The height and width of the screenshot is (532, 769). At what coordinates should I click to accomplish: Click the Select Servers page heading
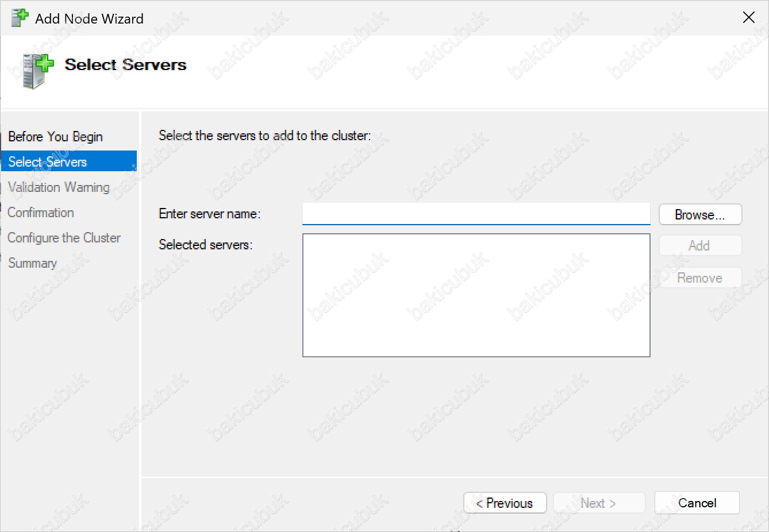click(125, 65)
